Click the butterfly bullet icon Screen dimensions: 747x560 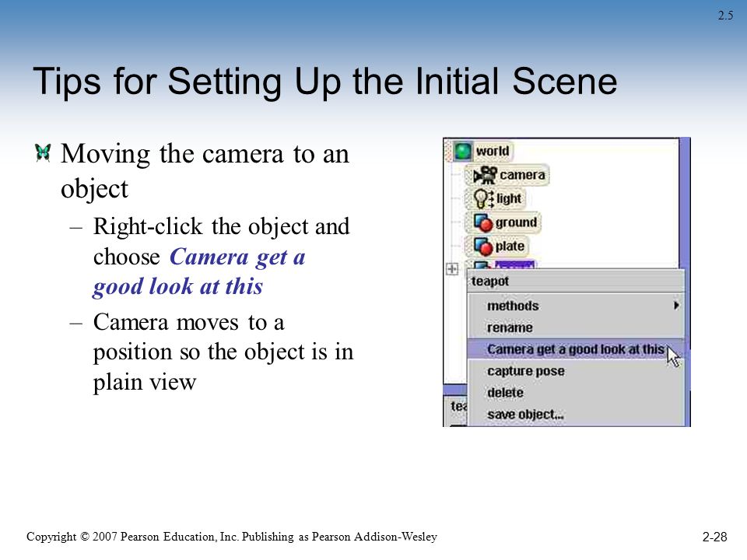tap(43, 153)
